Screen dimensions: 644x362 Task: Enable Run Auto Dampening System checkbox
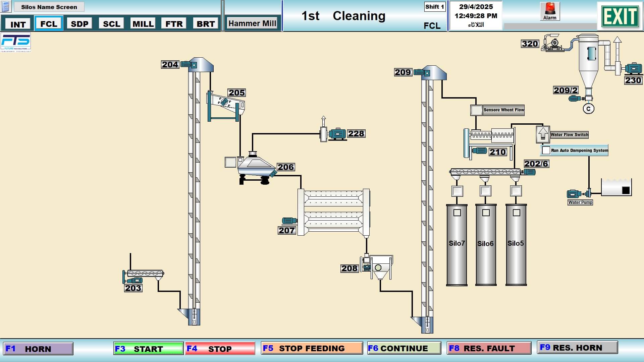tap(546, 150)
